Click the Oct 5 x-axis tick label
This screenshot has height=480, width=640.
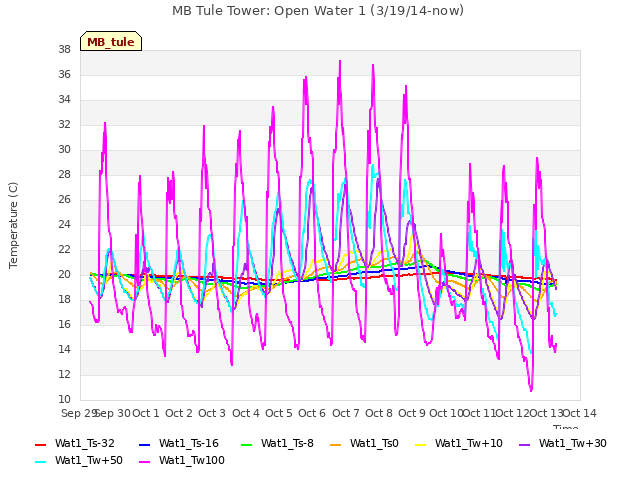coord(279,413)
